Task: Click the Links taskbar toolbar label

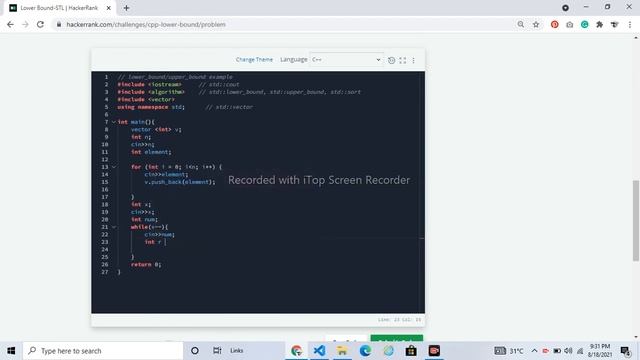Action: (237, 351)
